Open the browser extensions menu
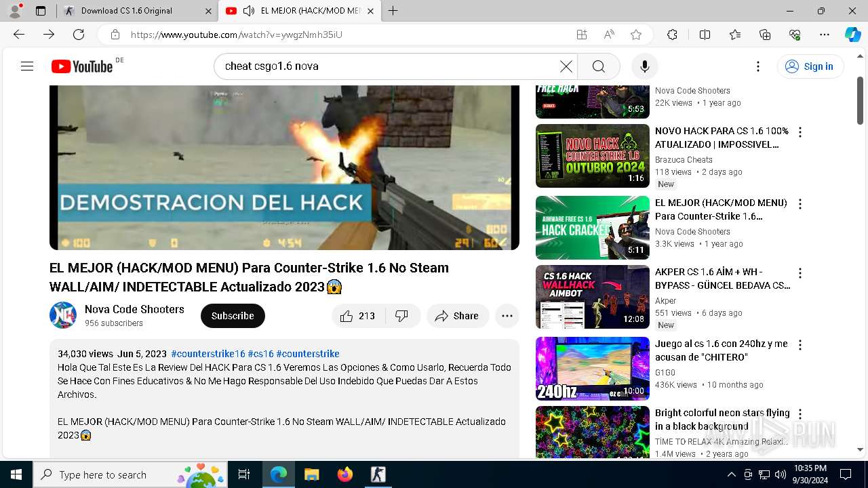Viewport: 868px width, 488px height. pyautogui.click(x=672, y=35)
